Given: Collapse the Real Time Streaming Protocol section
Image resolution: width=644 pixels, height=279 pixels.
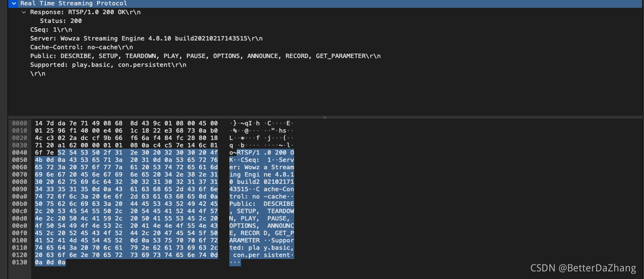Looking at the screenshot, I should pyautogui.click(x=15, y=4).
